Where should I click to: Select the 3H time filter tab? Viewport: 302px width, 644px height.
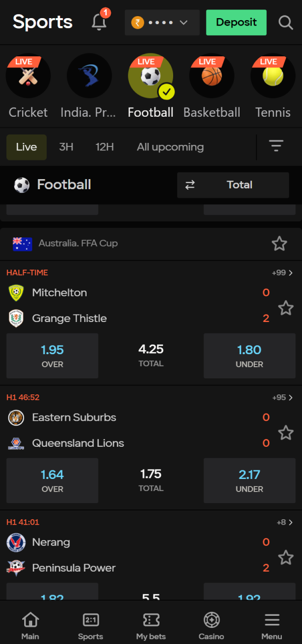(66, 146)
